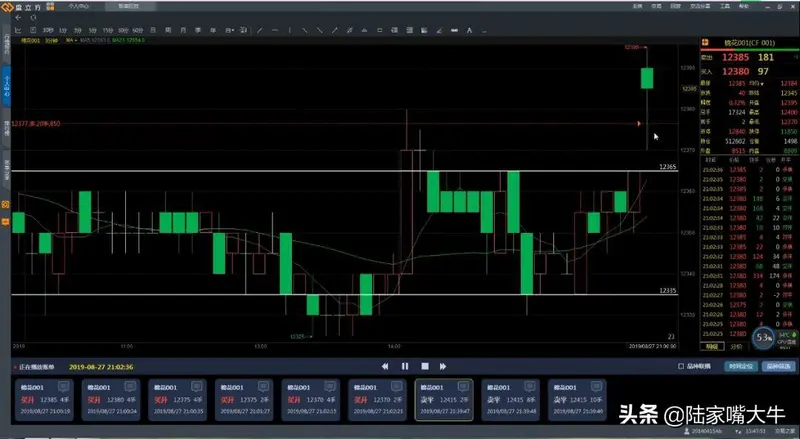Open the 个人中心 tab
The width and height of the screenshot is (800, 439).
(78, 6)
